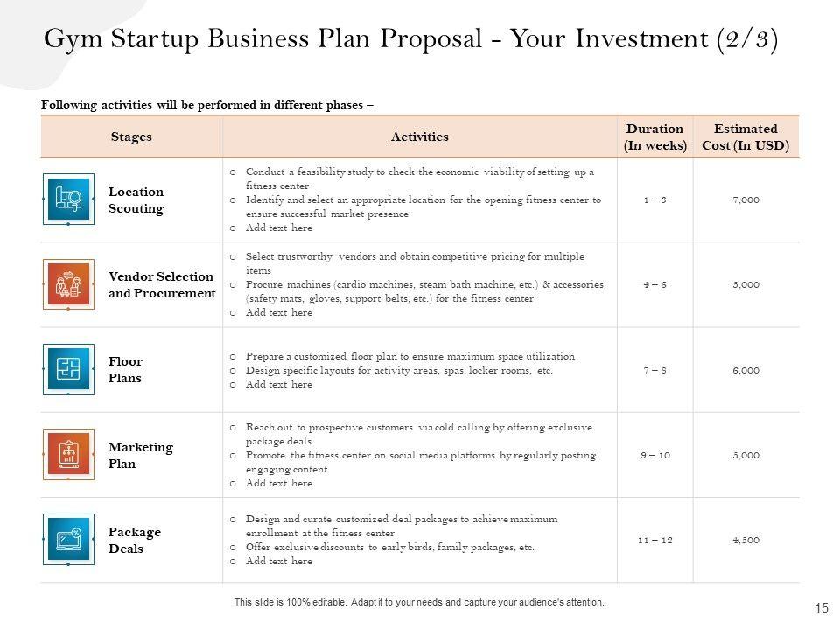This screenshot has height=630, width=840.
Task: Select the Marketing Plan chart icon
Action: (x=68, y=454)
